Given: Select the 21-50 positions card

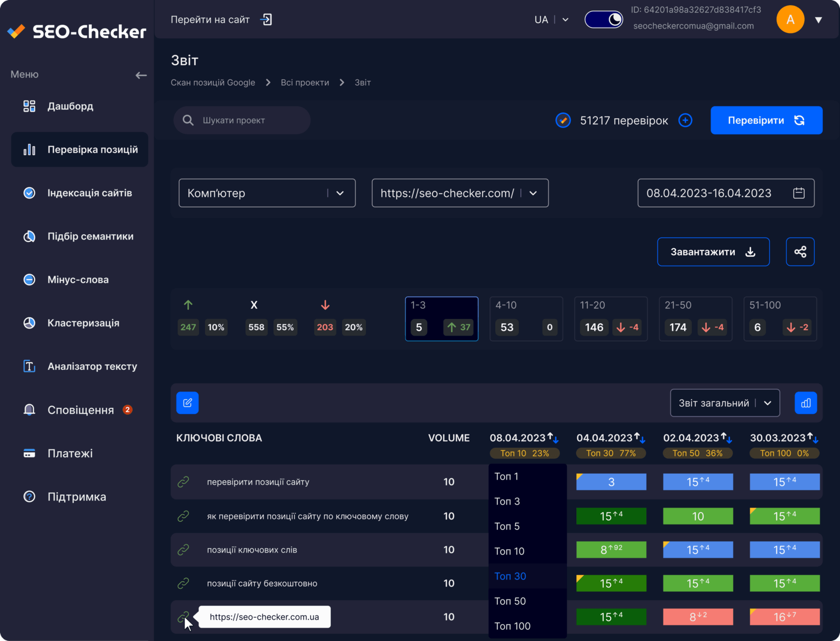Looking at the screenshot, I should (x=695, y=319).
